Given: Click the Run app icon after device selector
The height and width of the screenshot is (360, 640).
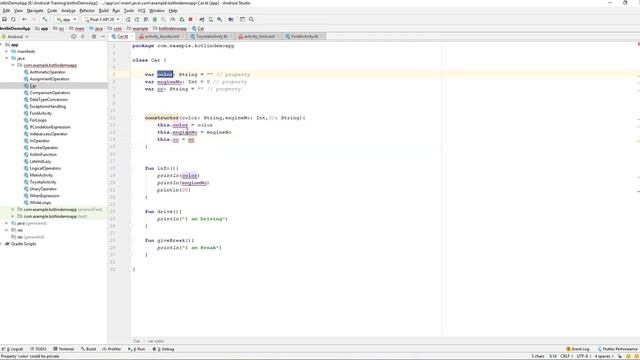Looking at the screenshot, I should click(x=128, y=19).
